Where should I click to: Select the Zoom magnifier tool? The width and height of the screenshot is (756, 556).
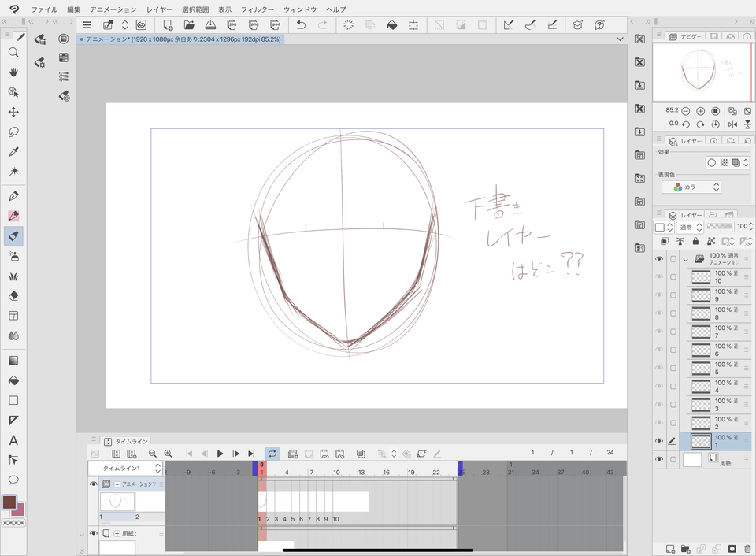point(13,53)
